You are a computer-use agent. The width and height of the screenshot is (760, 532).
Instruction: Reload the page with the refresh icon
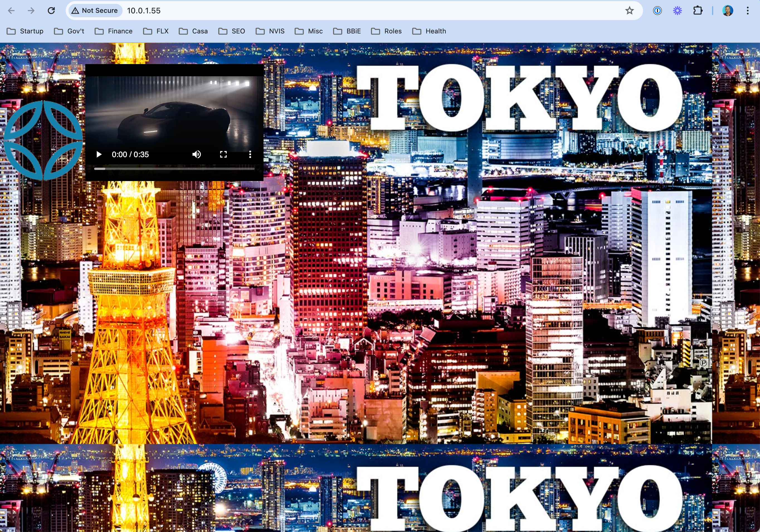coord(51,11)
